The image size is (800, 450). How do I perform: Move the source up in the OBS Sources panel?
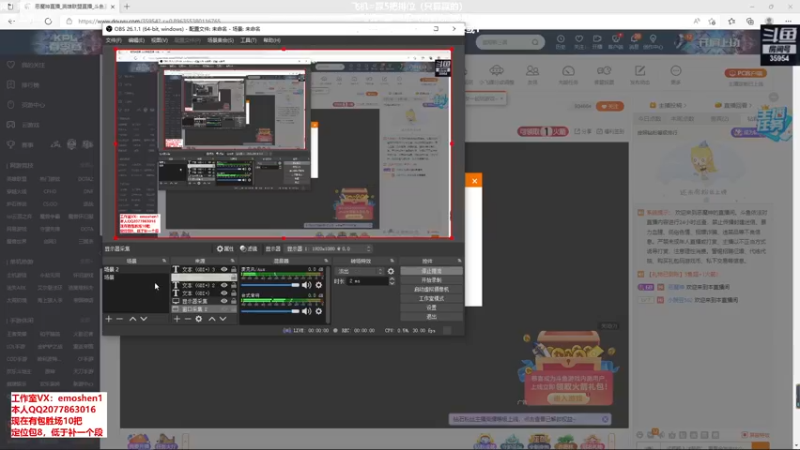[x=212, y=319]
